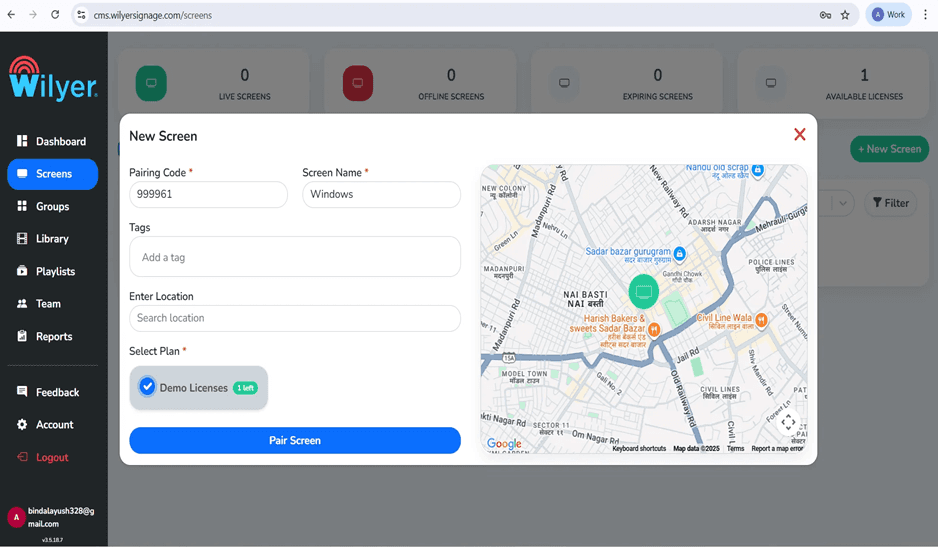This screenshot has width=938, height=547.
Task: Click the Screens monitor icon in sidebar
Action: [22, 174]
